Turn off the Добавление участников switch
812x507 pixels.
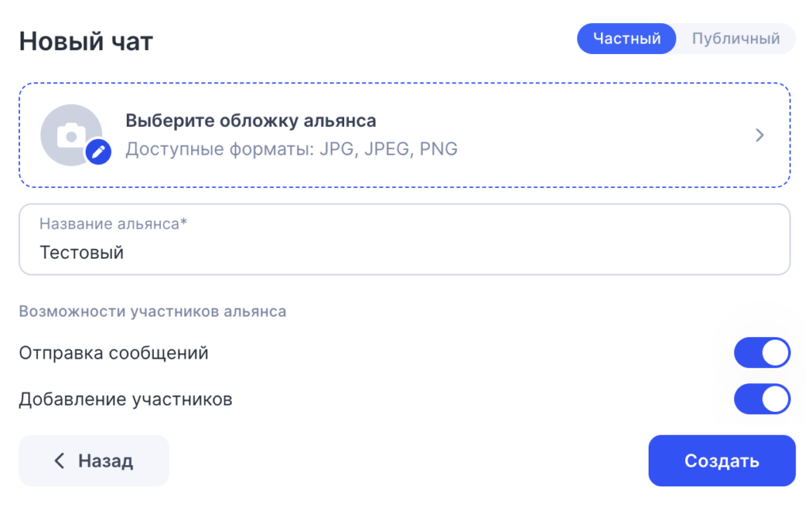(762, 399)
